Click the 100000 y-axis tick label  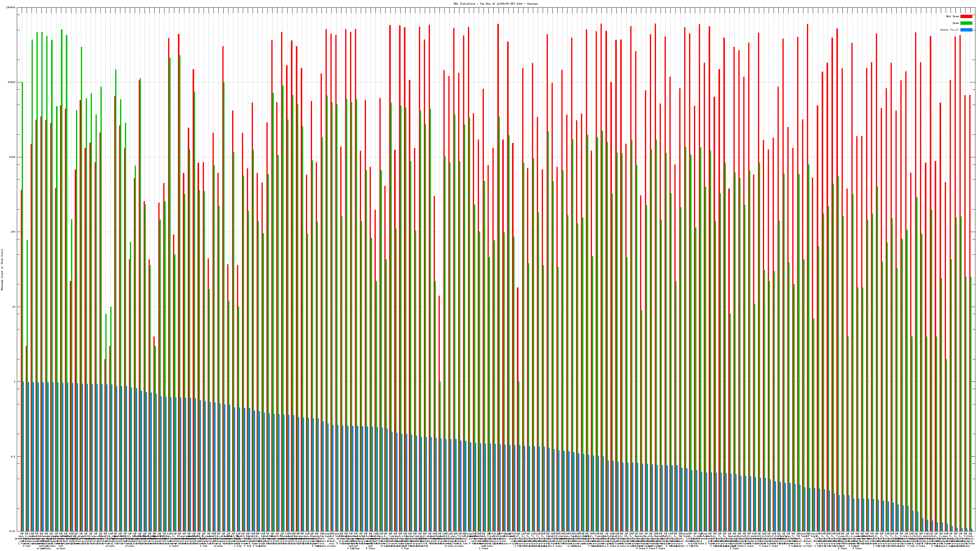11,8
